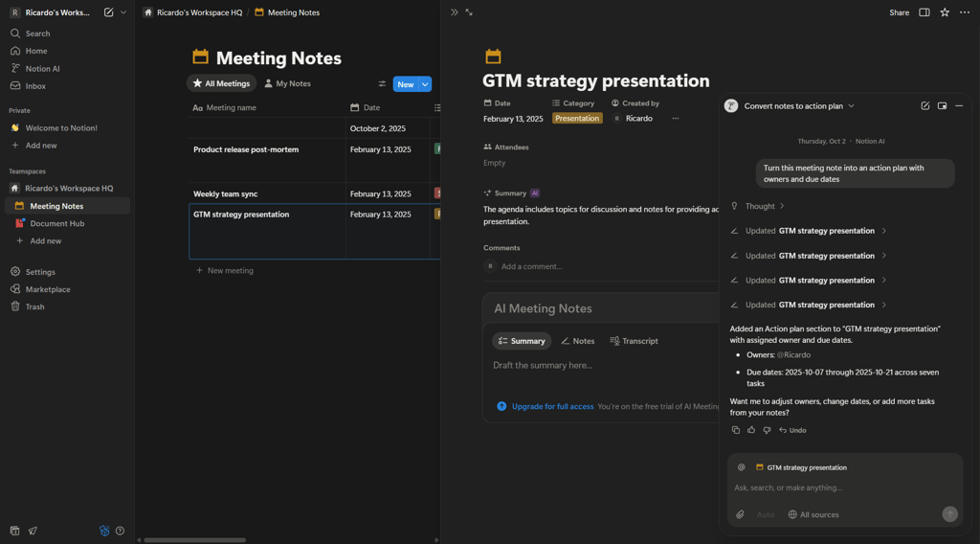The width and height of the screenshot is (980, 544).
Task: Select Meeting Notes in sidebar
Action: 68,206
